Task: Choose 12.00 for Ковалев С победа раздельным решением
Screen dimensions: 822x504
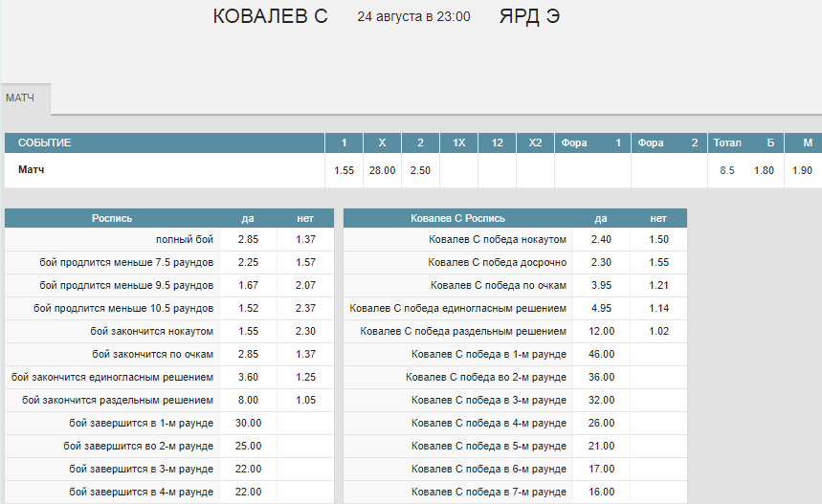Action: tap(601, 331)
